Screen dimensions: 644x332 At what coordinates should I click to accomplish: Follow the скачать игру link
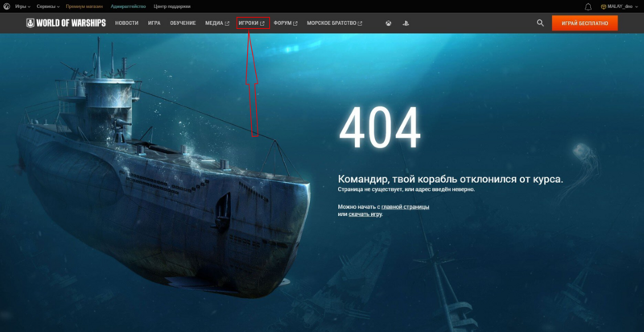point(365,214)
